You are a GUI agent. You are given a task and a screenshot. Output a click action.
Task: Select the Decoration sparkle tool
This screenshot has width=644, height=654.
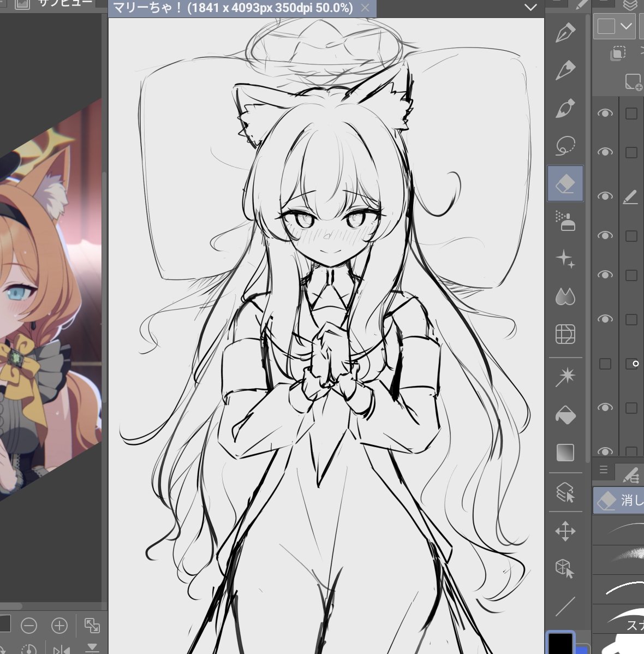(565, 259)
